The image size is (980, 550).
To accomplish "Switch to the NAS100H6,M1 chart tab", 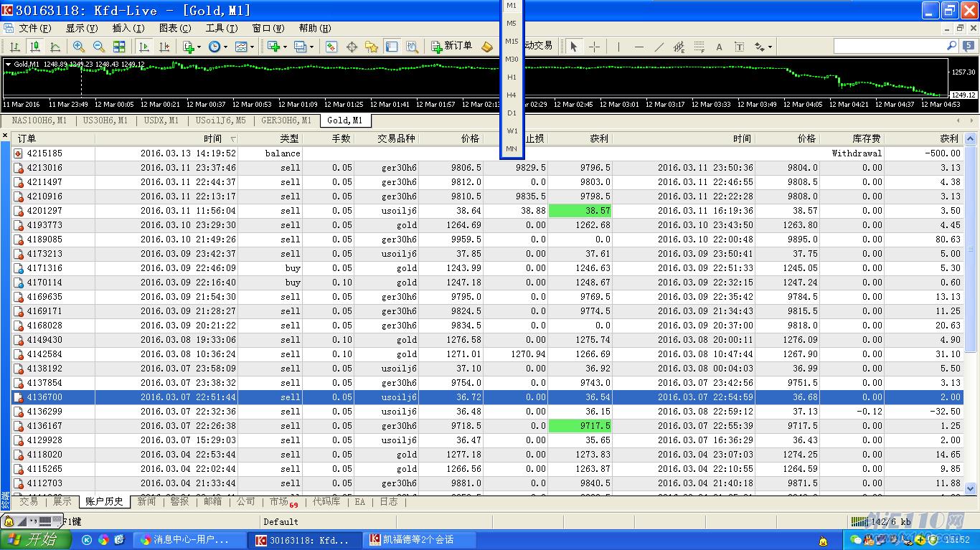I will pyautogui.click(x=39, y=120).
